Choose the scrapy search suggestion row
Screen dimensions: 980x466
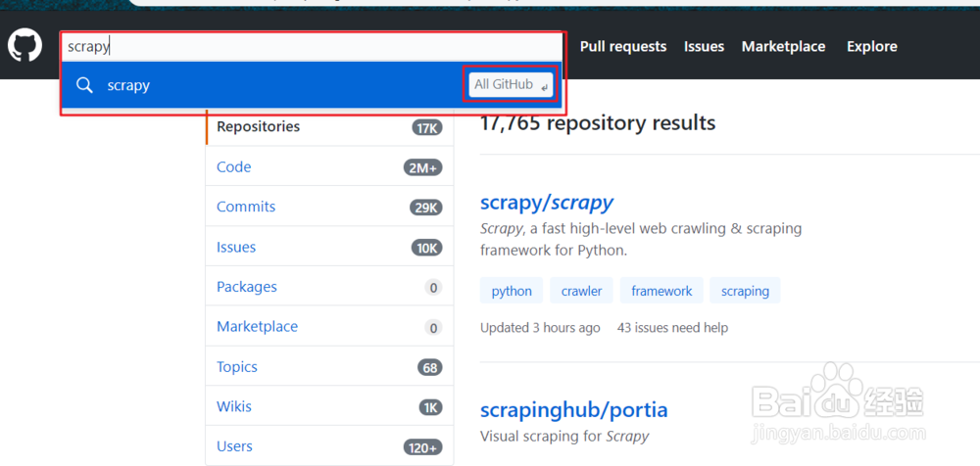[312, 84]
